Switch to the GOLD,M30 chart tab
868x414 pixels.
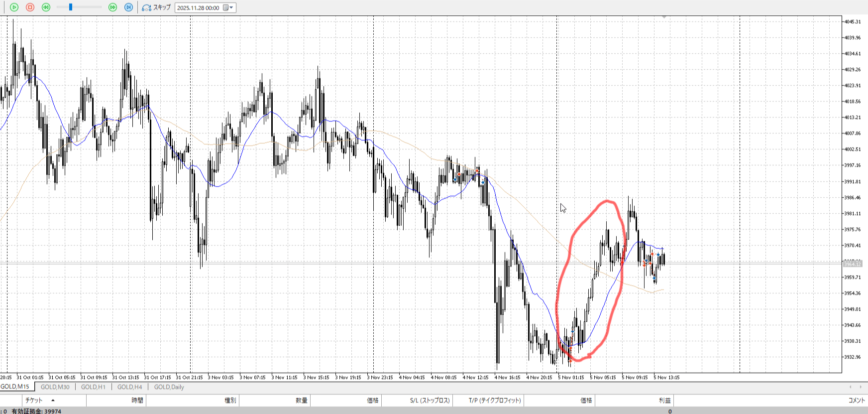(55, 387)
